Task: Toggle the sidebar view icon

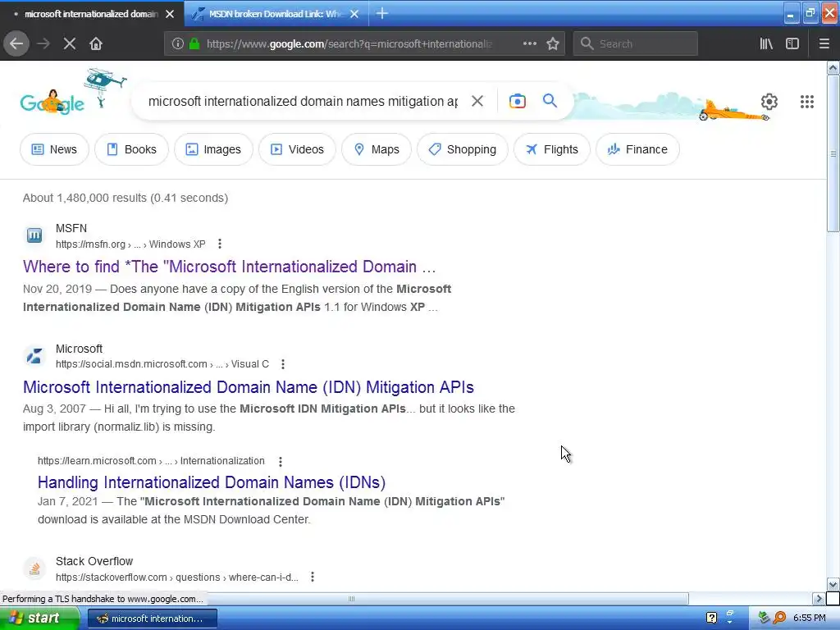Action: (792, 44)
